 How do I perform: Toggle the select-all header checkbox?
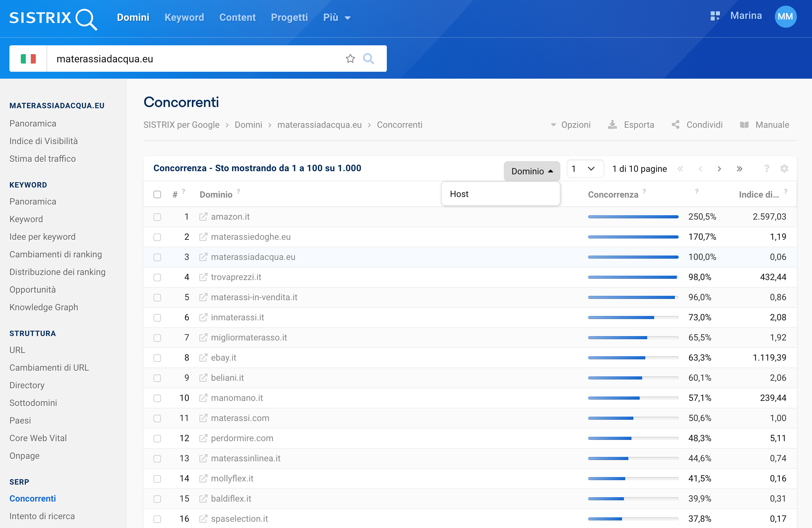(157, 194)
